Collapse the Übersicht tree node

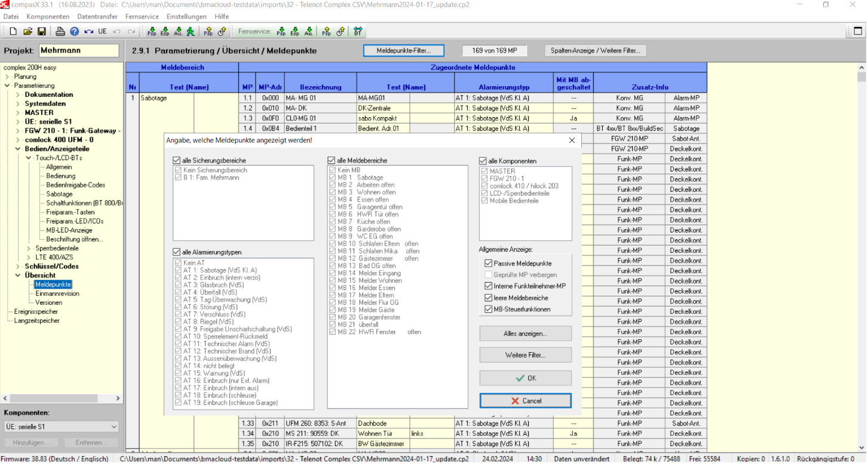click(18, 276)
